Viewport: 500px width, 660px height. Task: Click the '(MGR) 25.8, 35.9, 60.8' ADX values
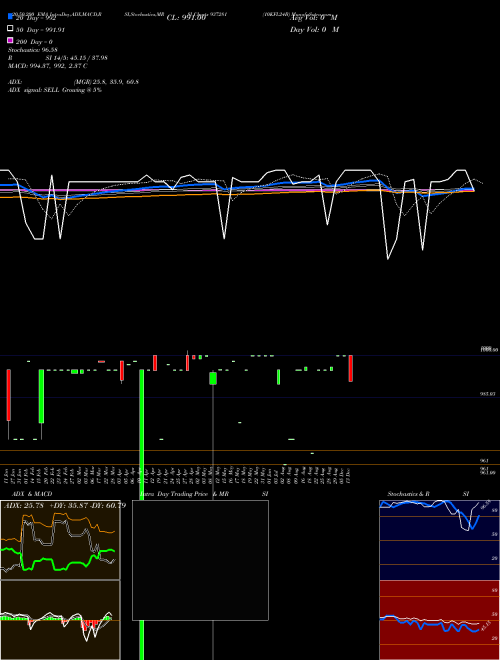[x=106, y=82]
